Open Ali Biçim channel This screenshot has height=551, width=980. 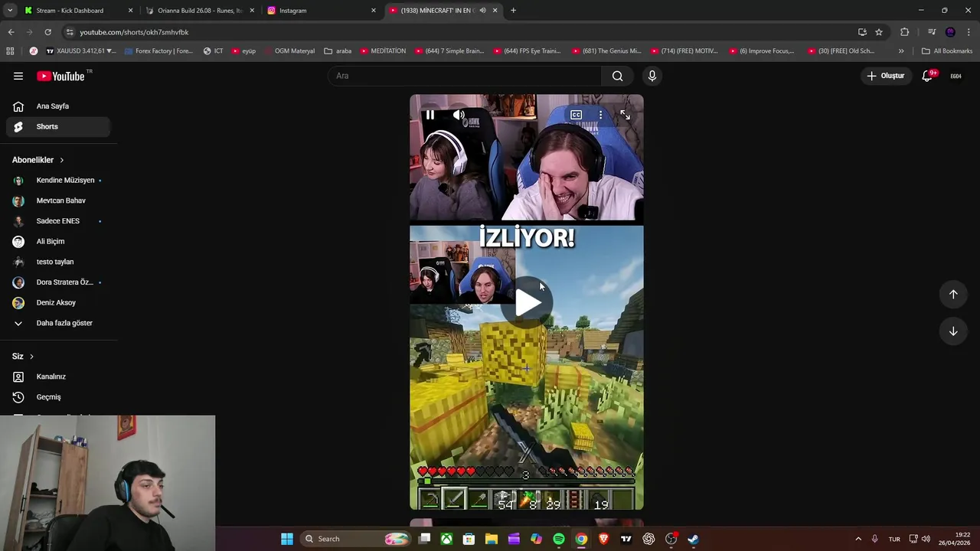[58, 241]
